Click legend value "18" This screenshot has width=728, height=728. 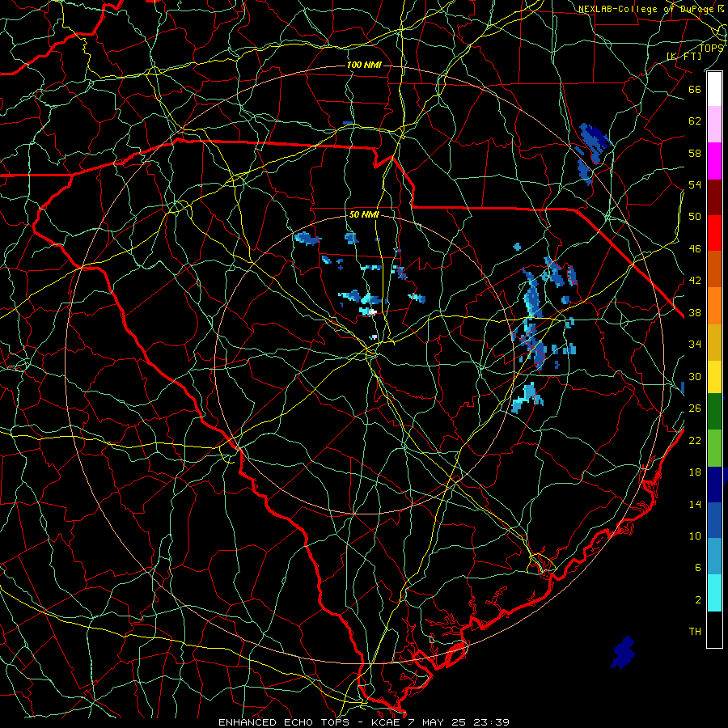[x=695, y=472]
